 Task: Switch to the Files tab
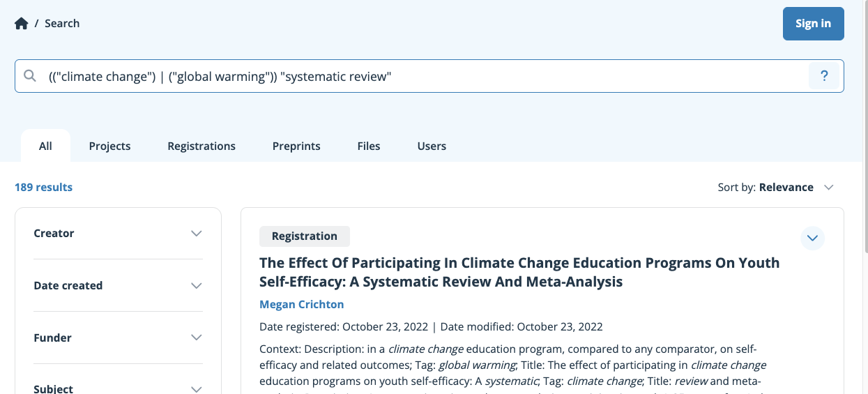click(x=369, y=146)
